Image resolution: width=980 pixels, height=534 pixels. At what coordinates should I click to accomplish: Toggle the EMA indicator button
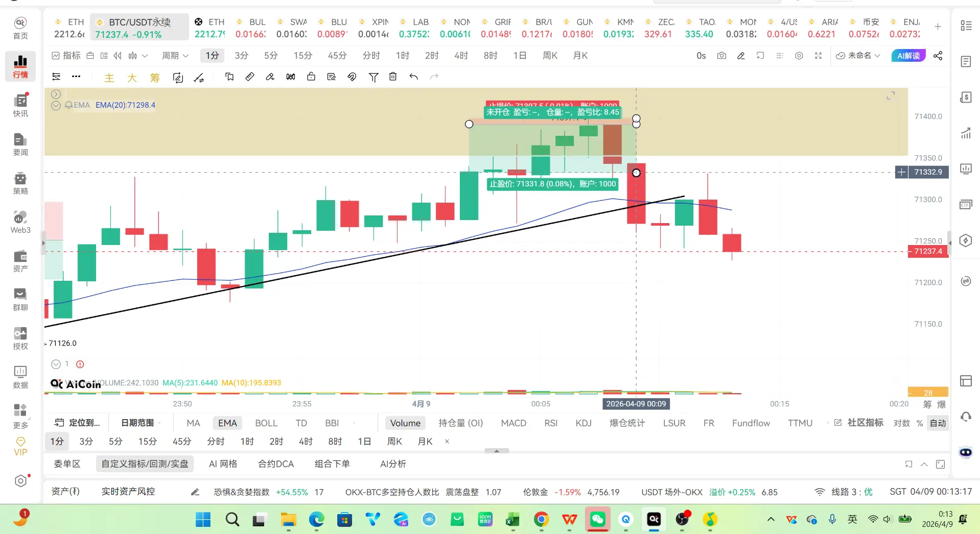tap(227, 423)
